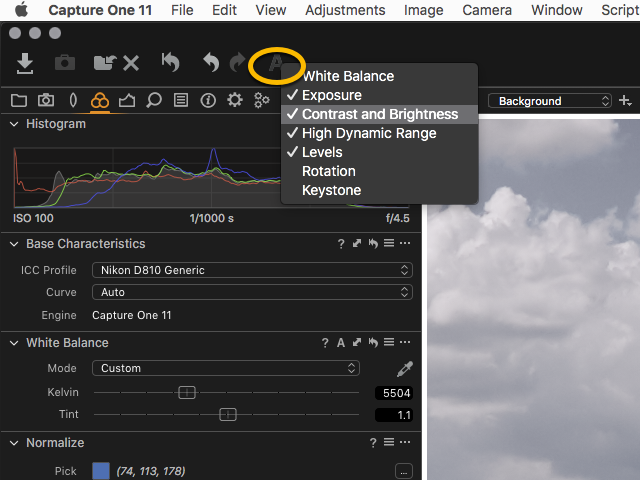This screenshot has width=640, height=480.
Task: Pick white balance with the eyedropper
Action: [404, 368]
